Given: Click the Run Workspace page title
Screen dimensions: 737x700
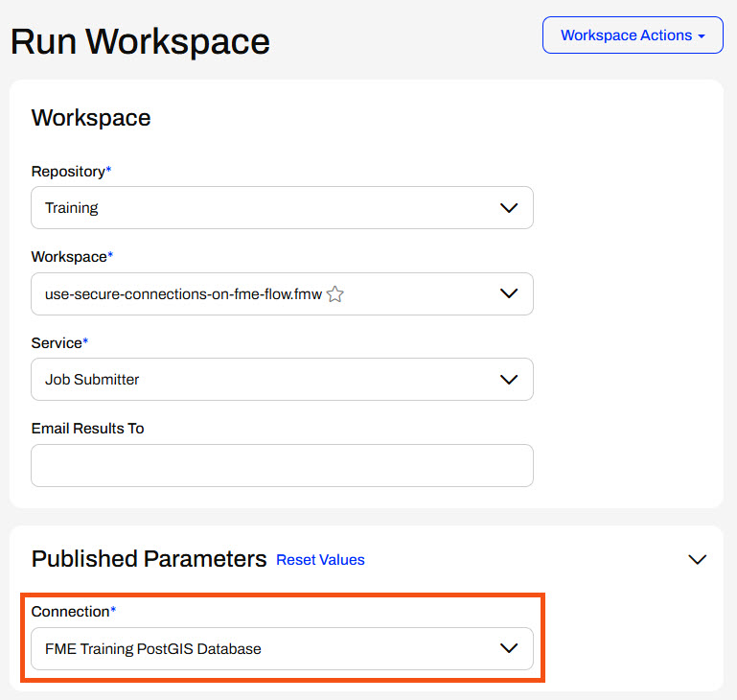Looking at the screenshot, I should (140, 42).
